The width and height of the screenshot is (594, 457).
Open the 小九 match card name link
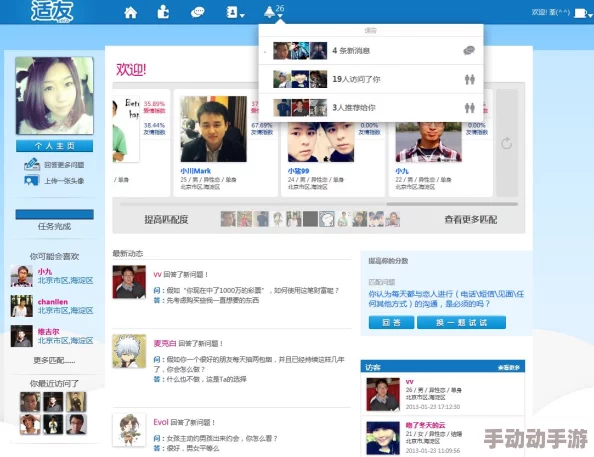402,171
